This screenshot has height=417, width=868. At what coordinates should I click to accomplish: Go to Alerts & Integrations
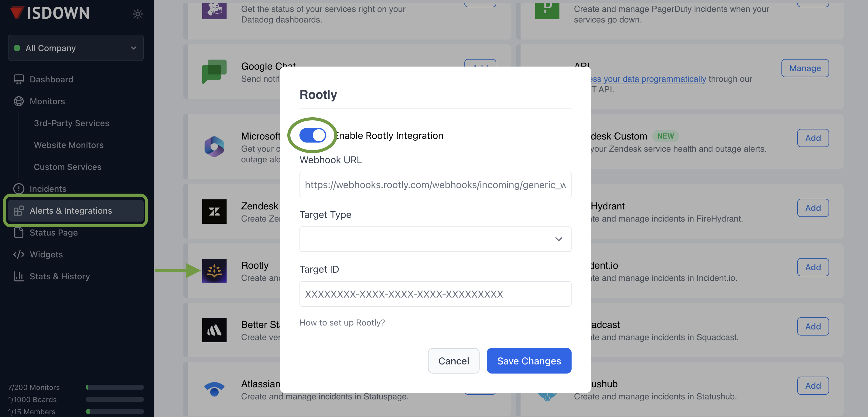click(71, 211)
